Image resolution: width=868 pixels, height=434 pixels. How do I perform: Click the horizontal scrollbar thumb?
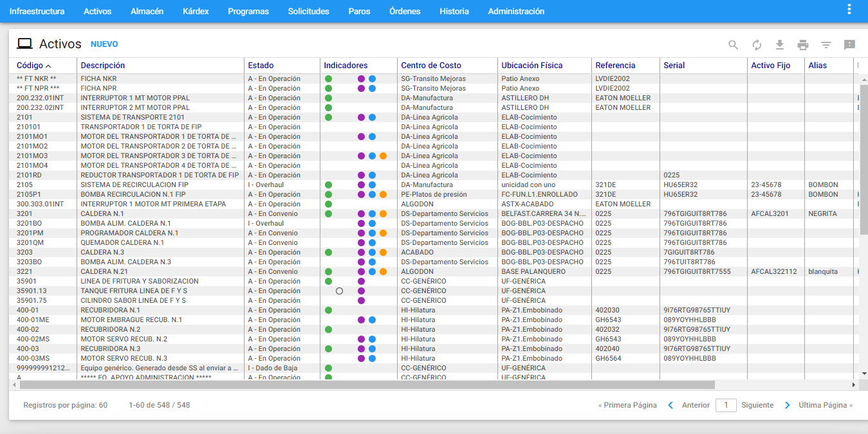pos(367,384)
